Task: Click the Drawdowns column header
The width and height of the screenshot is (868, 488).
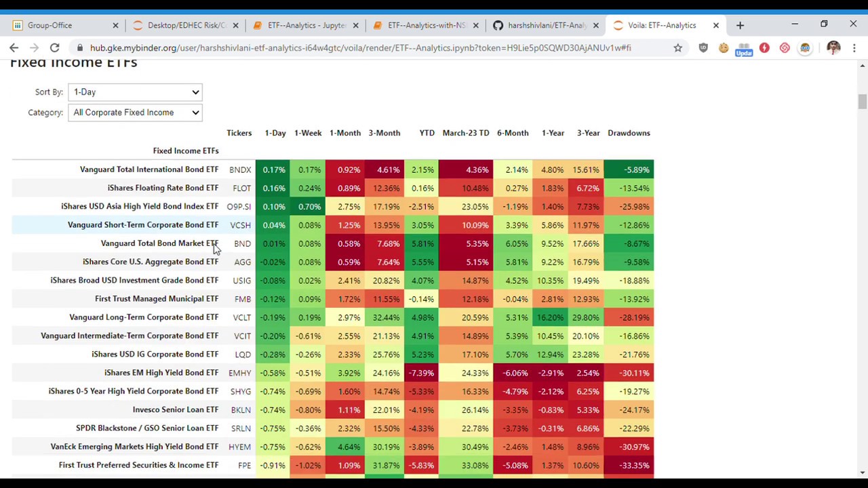Action: point(629,133)
